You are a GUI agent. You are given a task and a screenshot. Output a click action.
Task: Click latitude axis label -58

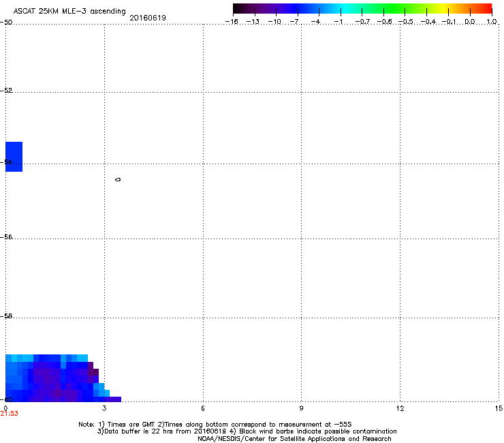[x=6, y=316]
